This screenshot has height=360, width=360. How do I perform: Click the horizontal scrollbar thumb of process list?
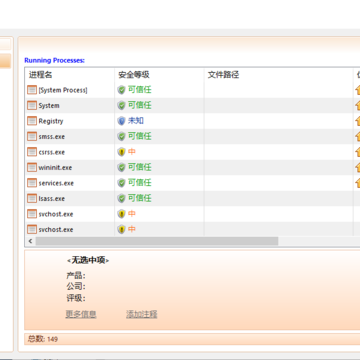coord(157,241)
